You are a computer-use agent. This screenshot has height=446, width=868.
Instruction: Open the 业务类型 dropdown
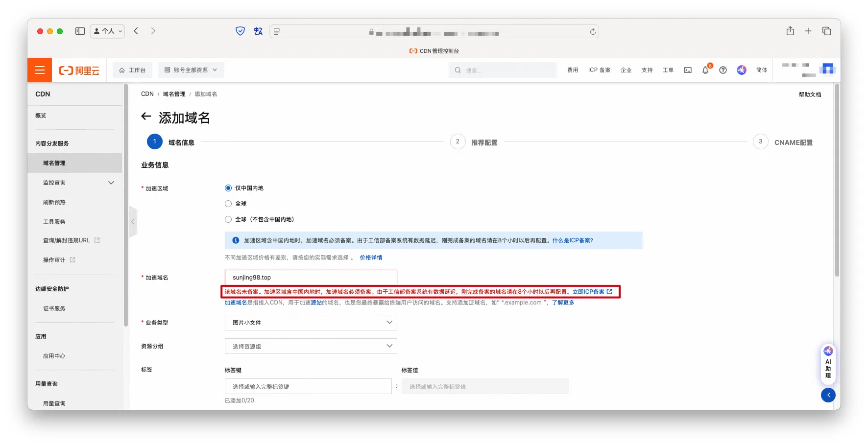311,323
